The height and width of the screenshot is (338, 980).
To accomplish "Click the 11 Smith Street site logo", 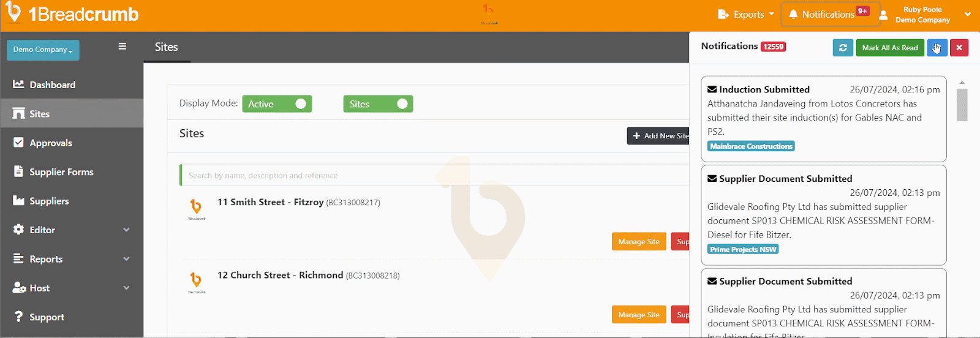I will [x=196, y=209].
